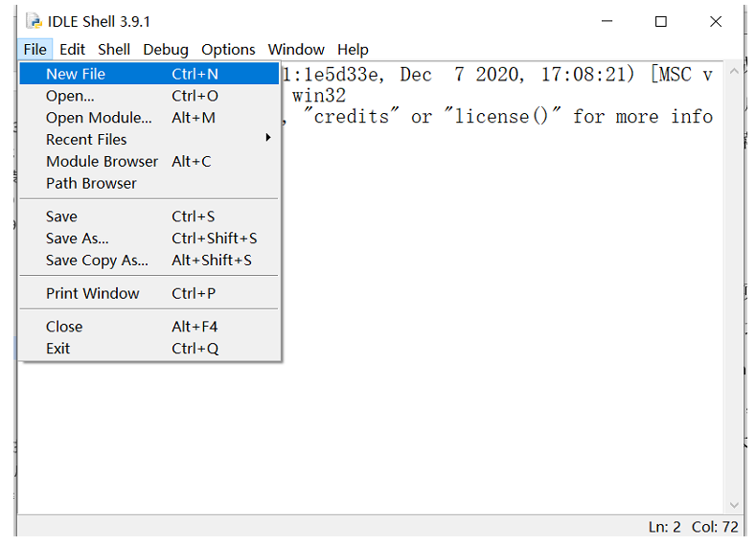
Task: Choose Exit from the File menu
Action: (x=149, y=348)
